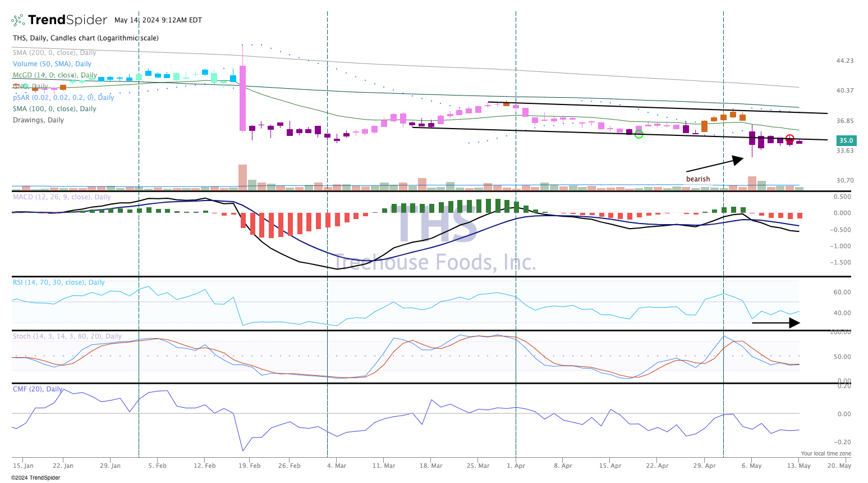Click the 11. Mar date label
Screen dimensions: 868x483
[384, 466]
